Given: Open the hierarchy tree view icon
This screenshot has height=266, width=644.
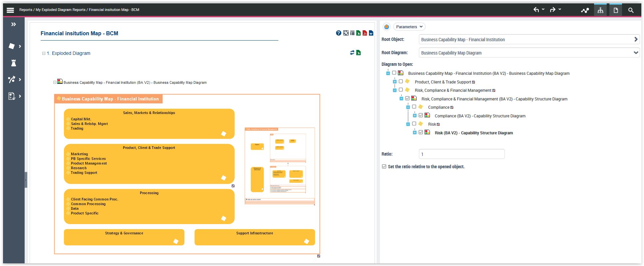Looking at the screenshot, I should tap(600, 10).
